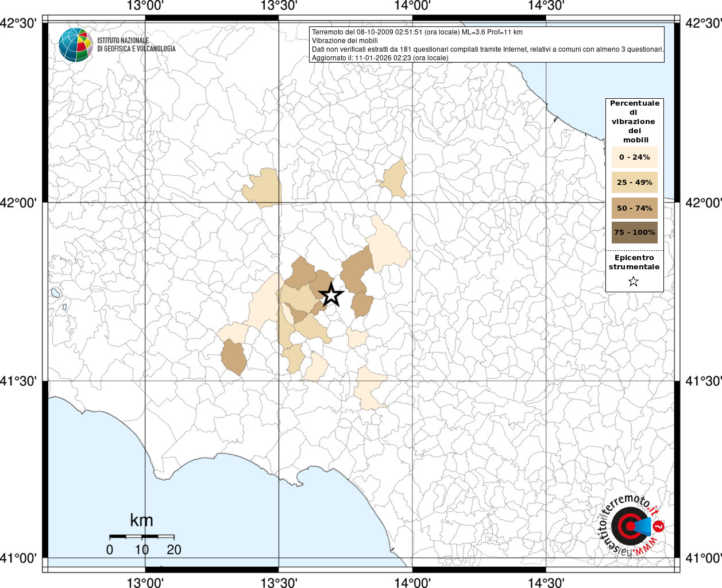The height and width of the screenshot is (588, 722).
Task: Click the Epicentro strumentale legend label
Action: [634, 262]
